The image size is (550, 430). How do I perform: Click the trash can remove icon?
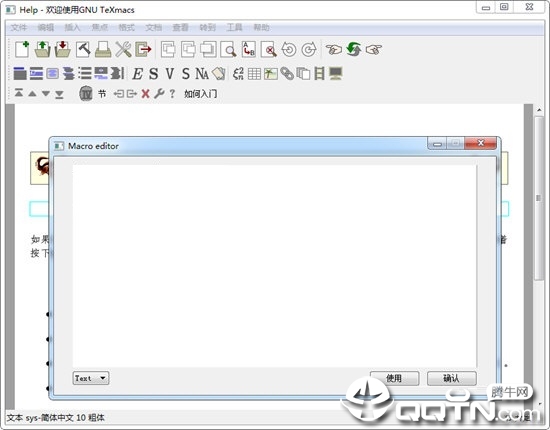coord(86,94)
